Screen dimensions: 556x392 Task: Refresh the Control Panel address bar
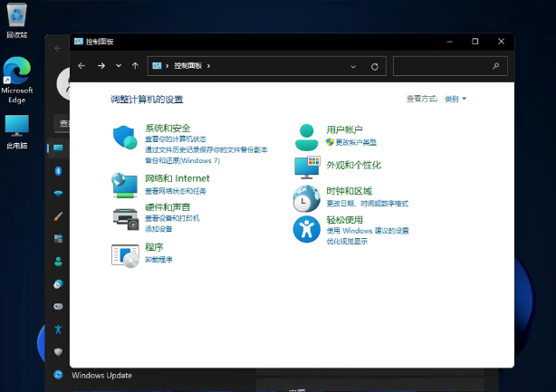pos(374,66)
